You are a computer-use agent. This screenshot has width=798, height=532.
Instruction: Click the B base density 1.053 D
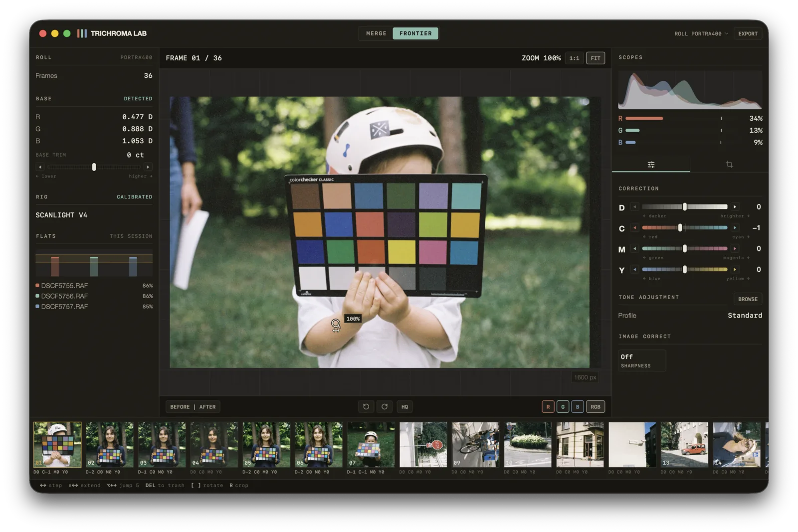137,141
